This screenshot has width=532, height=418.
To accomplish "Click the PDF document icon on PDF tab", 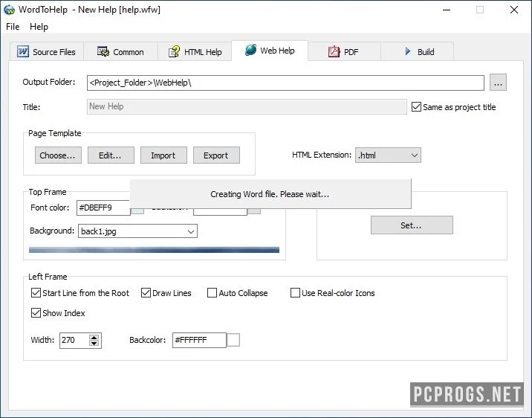I will pyautogui.click(x=334, y=51).
